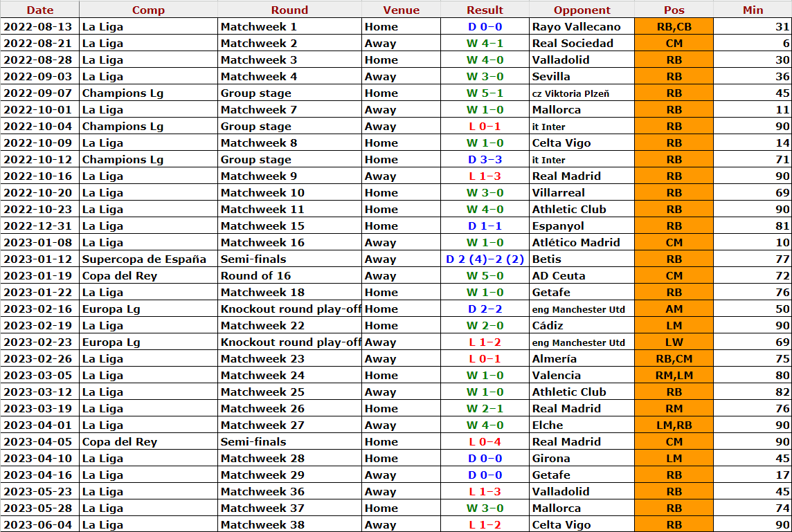
Task: Click the Venue column header
Action: [x=401, y=10]
